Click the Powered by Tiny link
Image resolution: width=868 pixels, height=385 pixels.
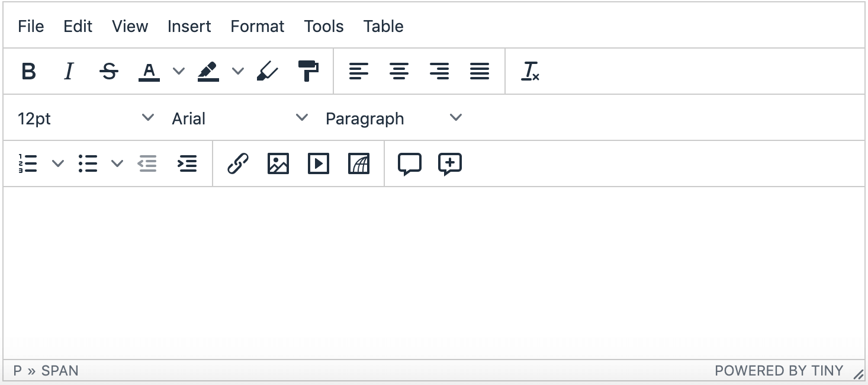pos(779,370)
